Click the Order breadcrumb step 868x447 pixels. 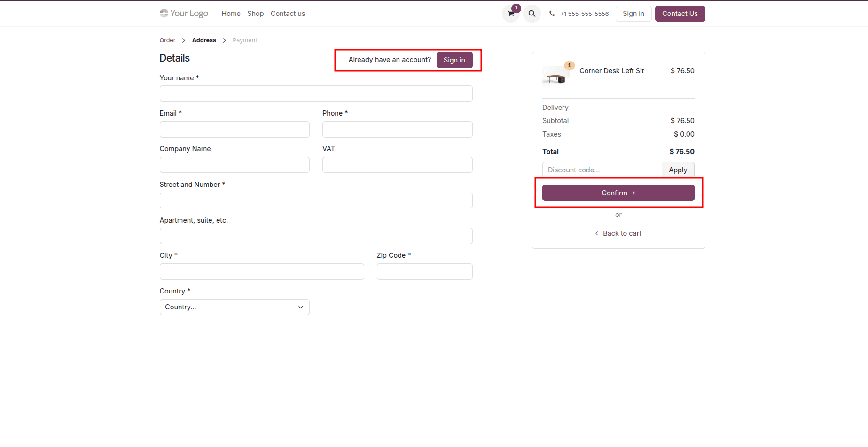click(x=167, y=40)
